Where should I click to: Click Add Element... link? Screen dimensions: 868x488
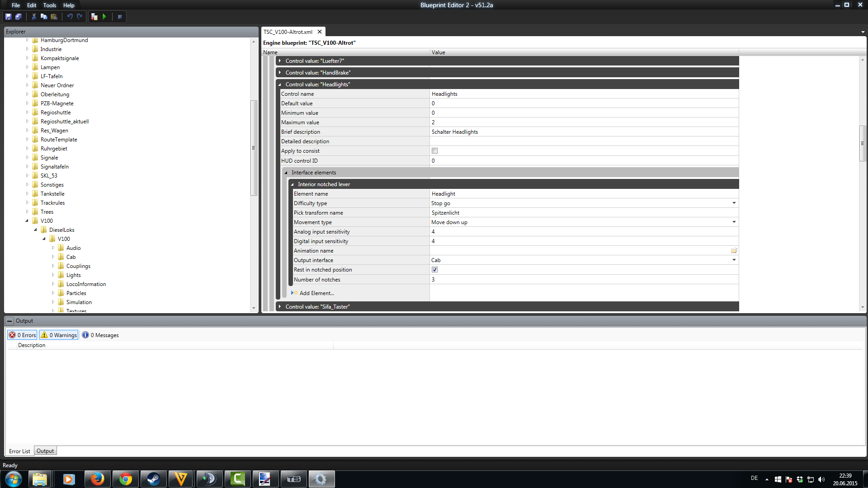[x=316, y=293]
